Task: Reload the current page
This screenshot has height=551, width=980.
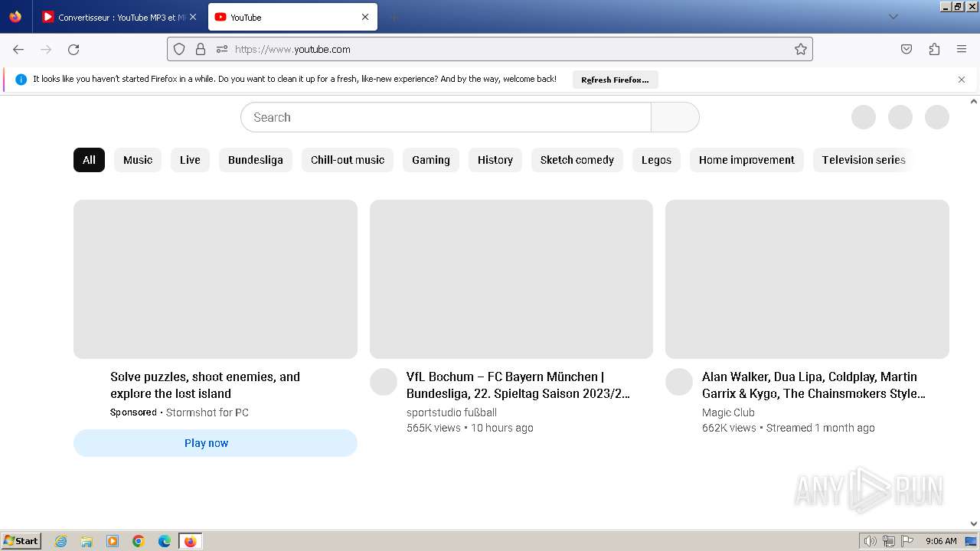Action: point(73,49)
